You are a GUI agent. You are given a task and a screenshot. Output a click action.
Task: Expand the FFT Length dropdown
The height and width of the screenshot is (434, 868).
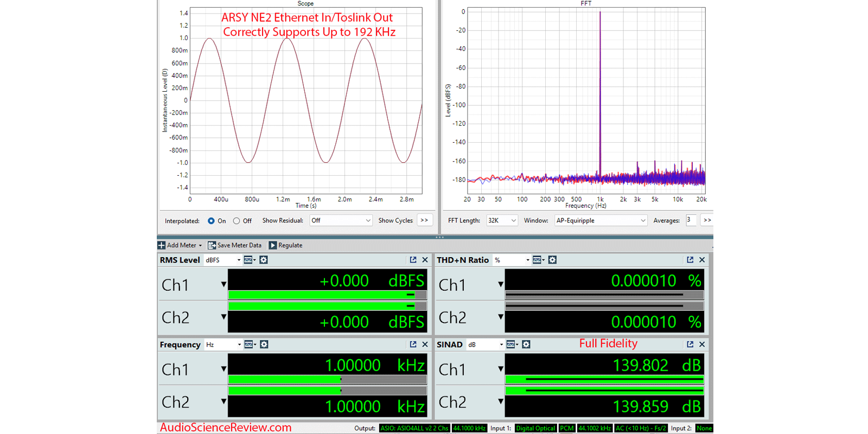point(502,220)
